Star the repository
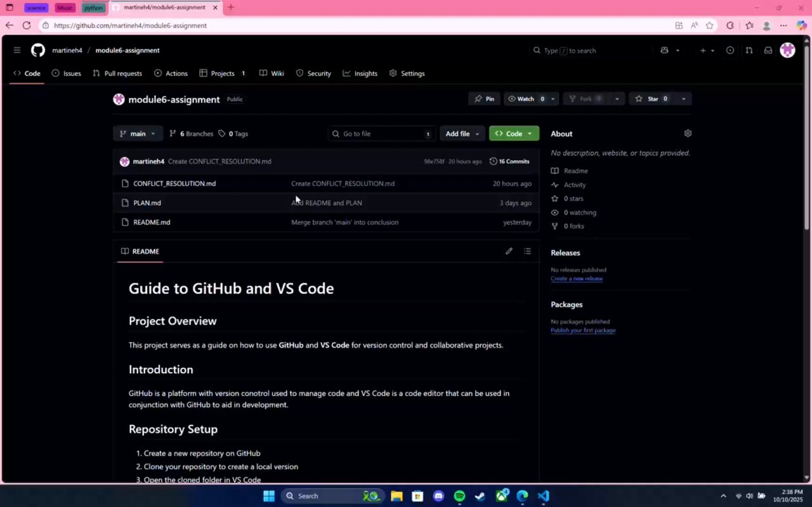 [652, 99]
